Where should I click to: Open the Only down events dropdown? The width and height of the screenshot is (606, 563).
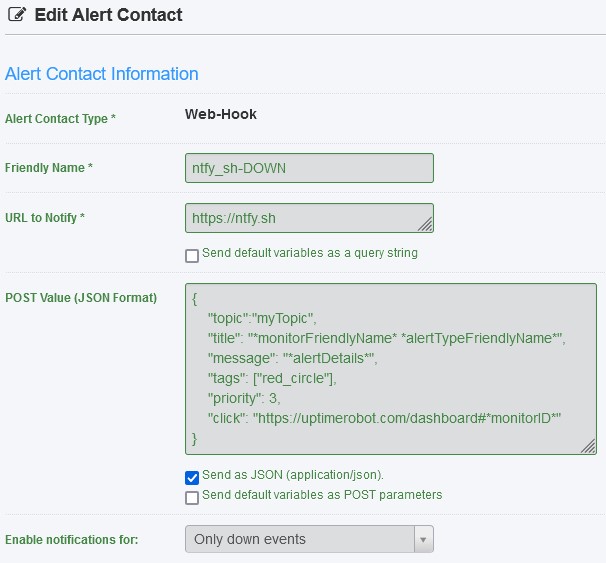click(300, 539)
